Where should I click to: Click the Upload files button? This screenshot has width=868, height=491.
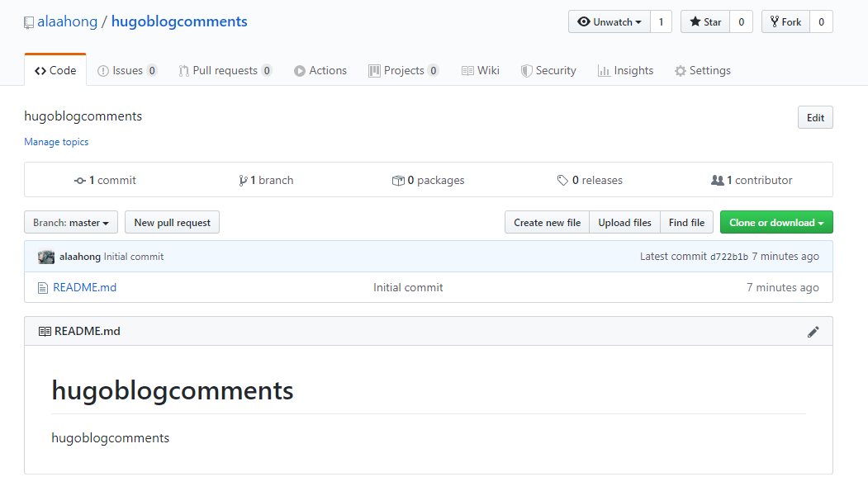point(625,222)
